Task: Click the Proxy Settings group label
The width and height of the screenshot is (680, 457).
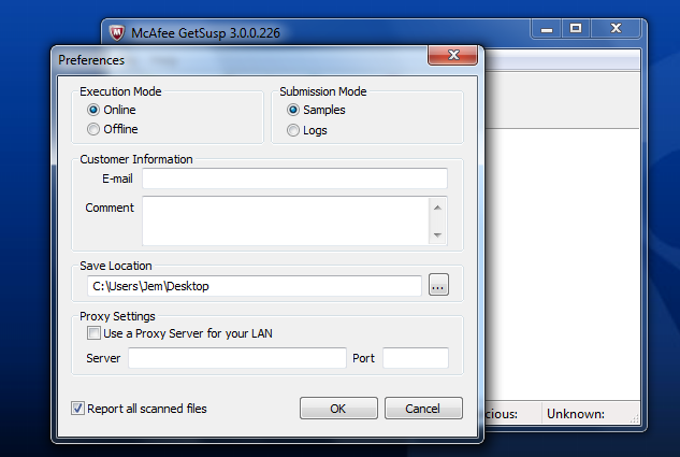Action: pyautogui.click(x=118, y=317)
